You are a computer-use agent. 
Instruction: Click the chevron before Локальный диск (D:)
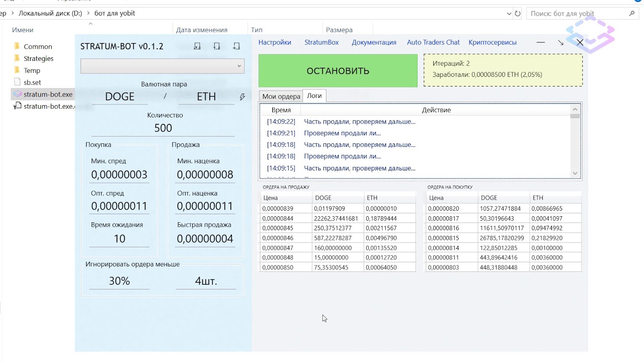(13, 14)
